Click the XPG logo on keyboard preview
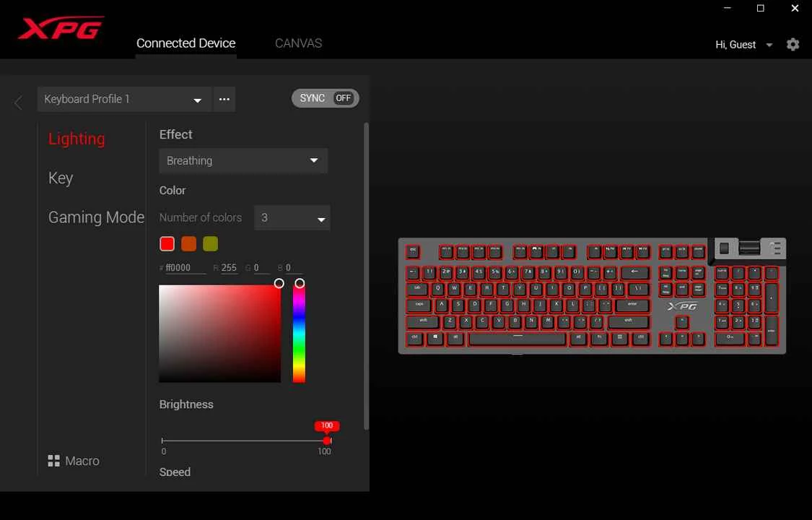The height and width of the screenshot is (520, 812). [x=682, y=306]
